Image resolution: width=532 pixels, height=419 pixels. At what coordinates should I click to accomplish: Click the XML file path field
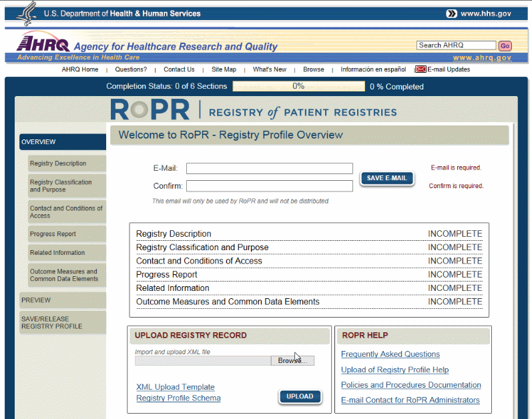(203, 361)
